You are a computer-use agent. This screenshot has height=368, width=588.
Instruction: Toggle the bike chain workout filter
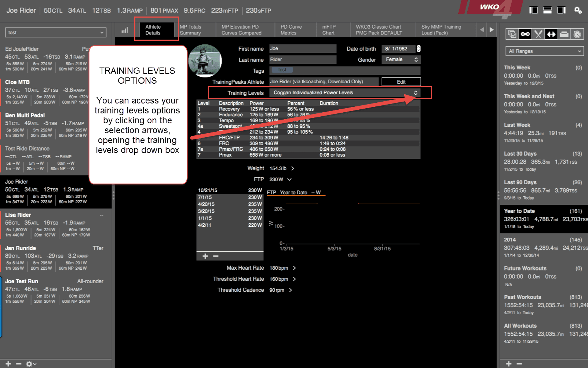[x=525, y=34]
